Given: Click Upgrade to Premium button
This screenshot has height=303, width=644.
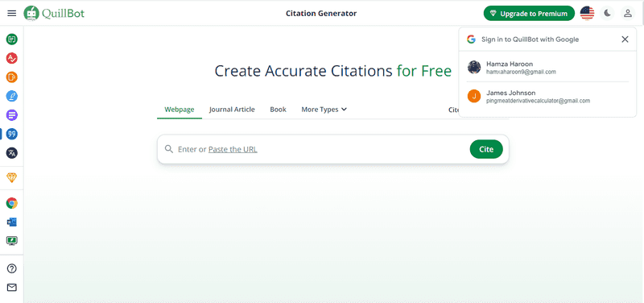Looking at the screenshot, I should (x=529, y=13).
